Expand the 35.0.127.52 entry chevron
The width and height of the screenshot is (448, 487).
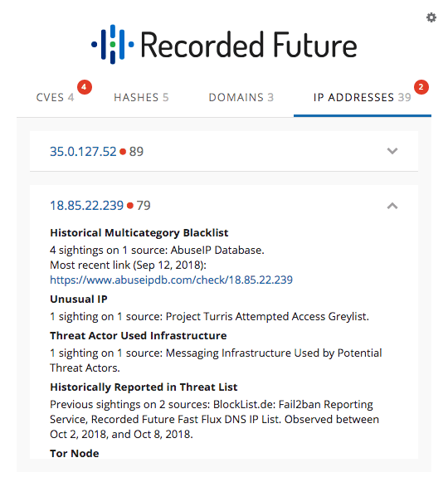tap(392, 151)
